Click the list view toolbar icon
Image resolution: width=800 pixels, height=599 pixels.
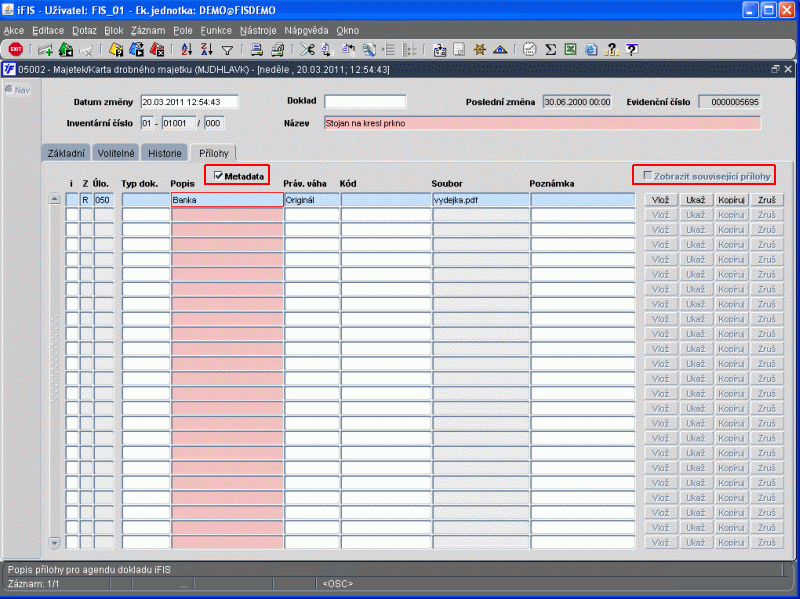pyautogui.click(x=389, y=49)
